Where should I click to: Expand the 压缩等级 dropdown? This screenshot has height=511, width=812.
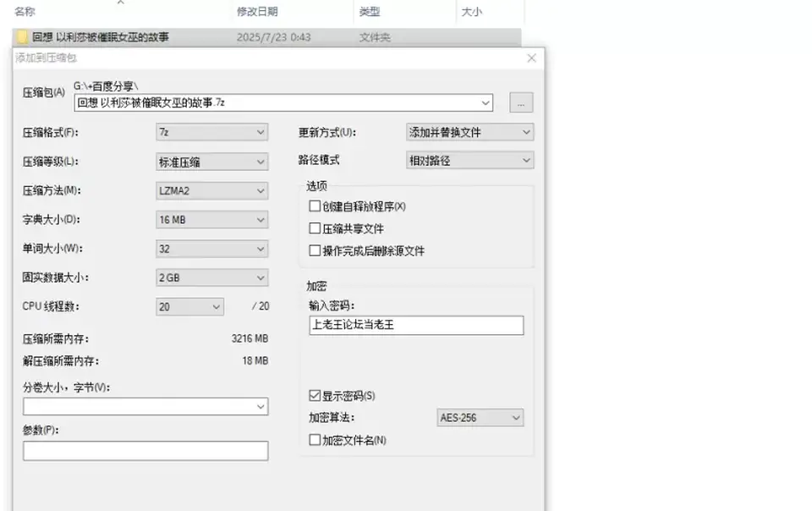point(211,162)
